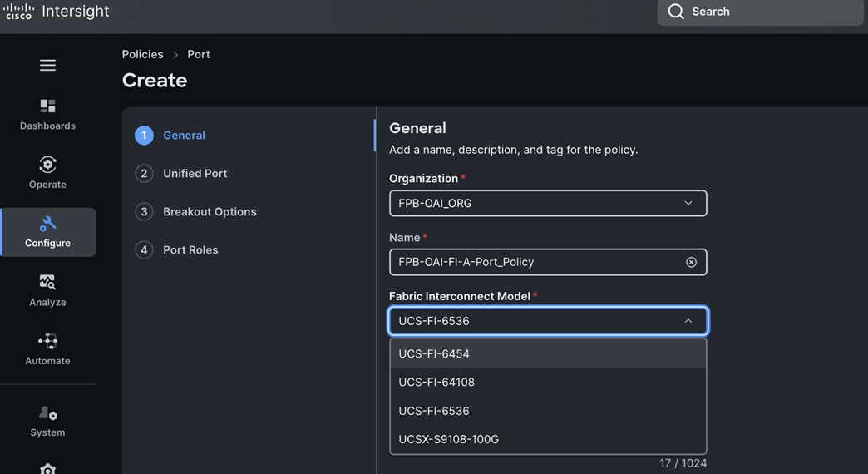Click the General section heading
868x474 pixels.
[417, 128]
